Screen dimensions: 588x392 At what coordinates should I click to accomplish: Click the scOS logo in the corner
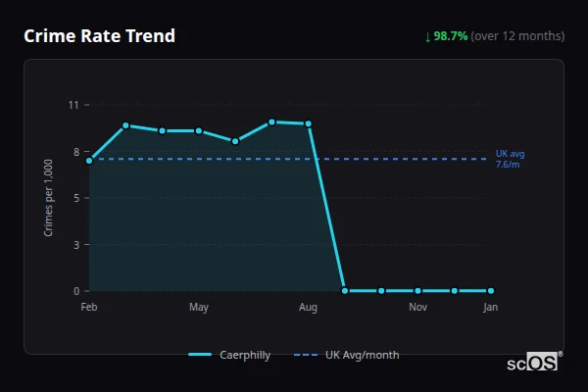(535, 362)
